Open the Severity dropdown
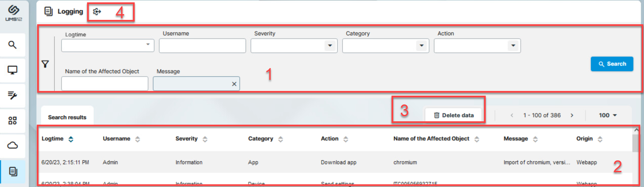644x187 pixels. (330, 45)
